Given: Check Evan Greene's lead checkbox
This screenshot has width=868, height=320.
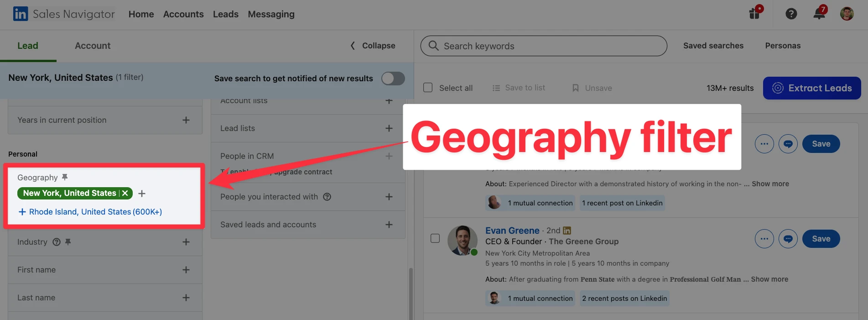Looking at the screenshot, I should point(435,238).
